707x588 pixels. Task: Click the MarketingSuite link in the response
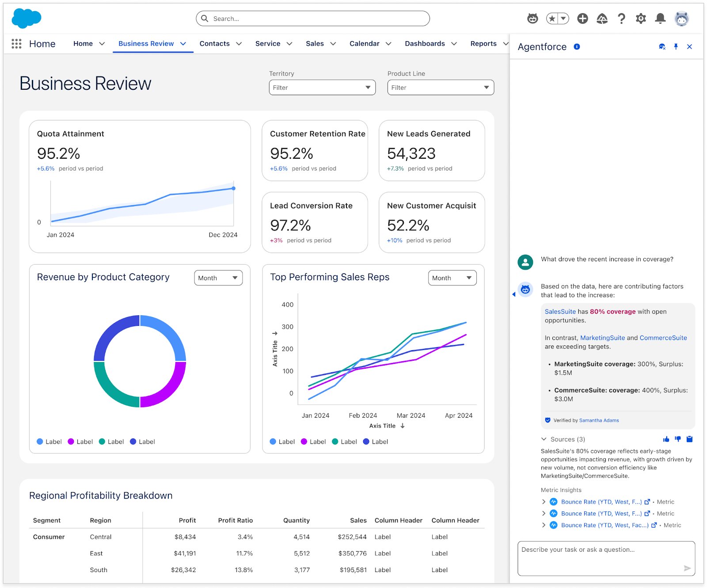tap(602, 338)
